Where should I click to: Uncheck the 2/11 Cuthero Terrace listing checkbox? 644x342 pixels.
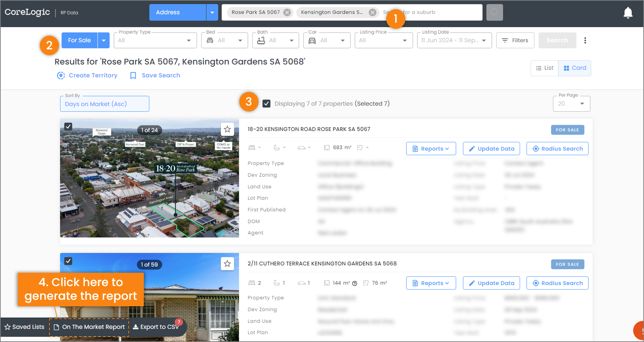68,261
